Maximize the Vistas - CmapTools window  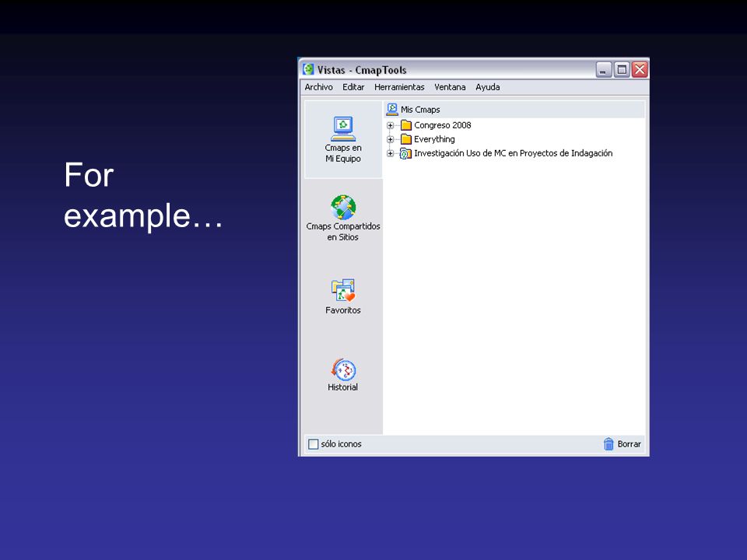click(622, 69)
